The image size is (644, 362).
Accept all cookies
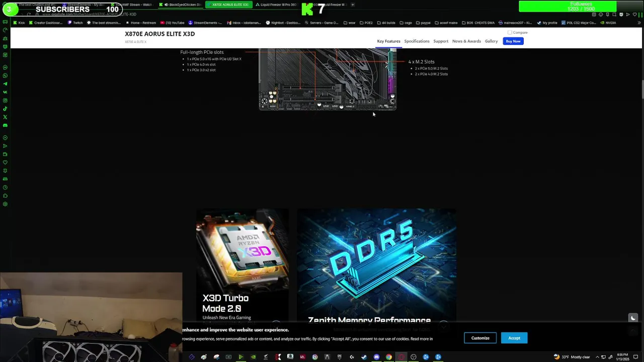[x=514, y=338]
